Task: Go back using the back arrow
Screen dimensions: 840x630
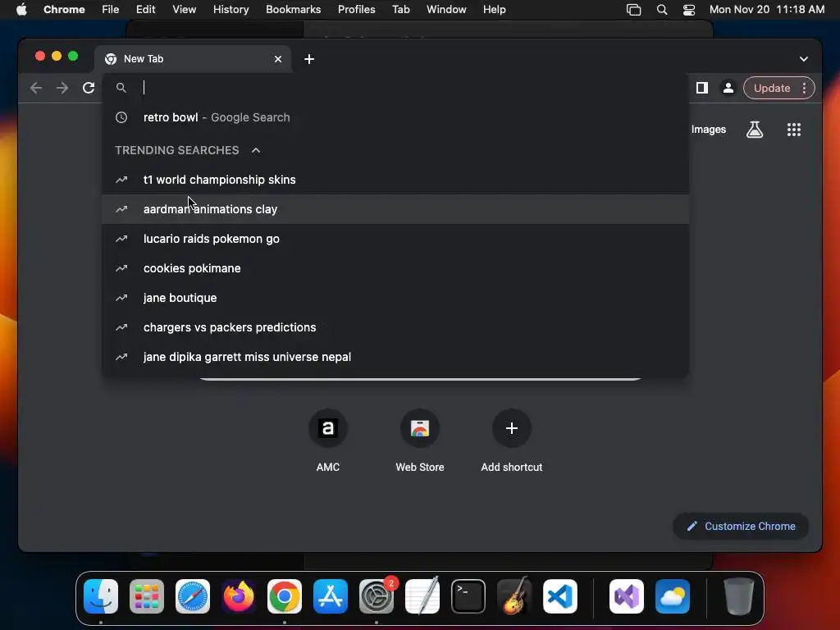Action: click(36, 88)
